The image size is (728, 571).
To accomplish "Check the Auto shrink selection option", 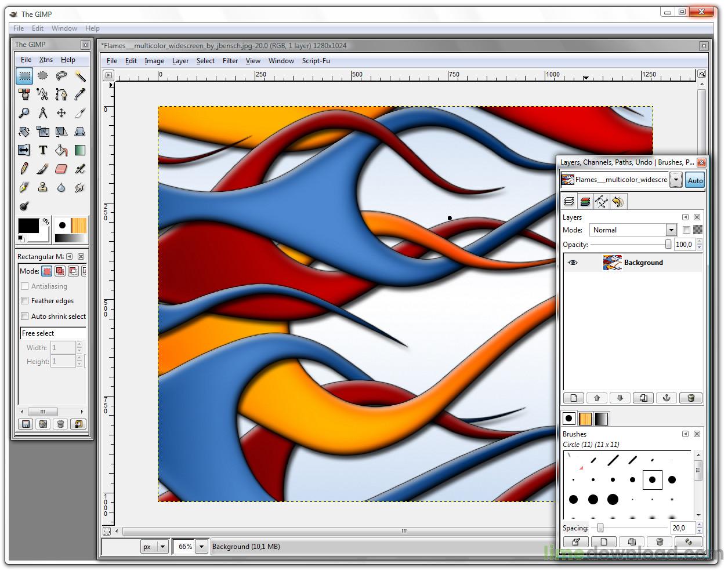I will click(x=25, y=317).
